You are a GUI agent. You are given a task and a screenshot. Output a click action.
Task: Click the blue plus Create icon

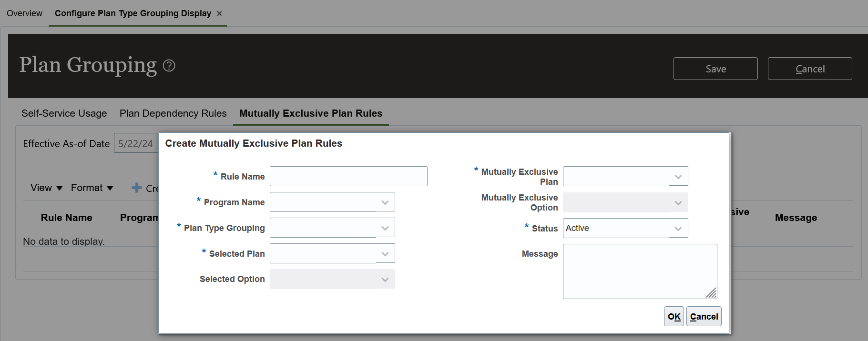pyautogui.click(x=137, y=188)
